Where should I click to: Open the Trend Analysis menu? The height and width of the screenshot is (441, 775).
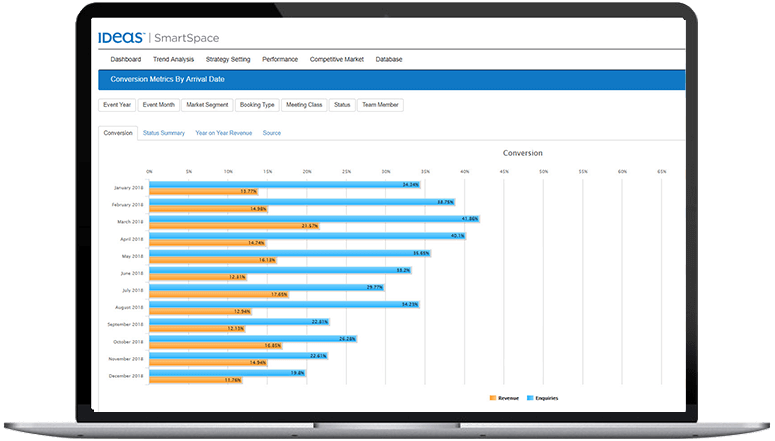(x=173, y=59)
